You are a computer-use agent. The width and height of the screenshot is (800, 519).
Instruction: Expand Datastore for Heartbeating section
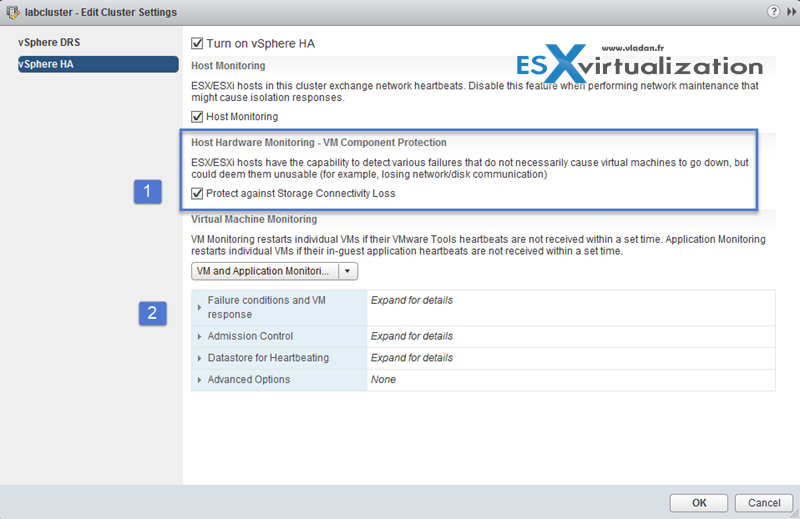tap(199, 358)
